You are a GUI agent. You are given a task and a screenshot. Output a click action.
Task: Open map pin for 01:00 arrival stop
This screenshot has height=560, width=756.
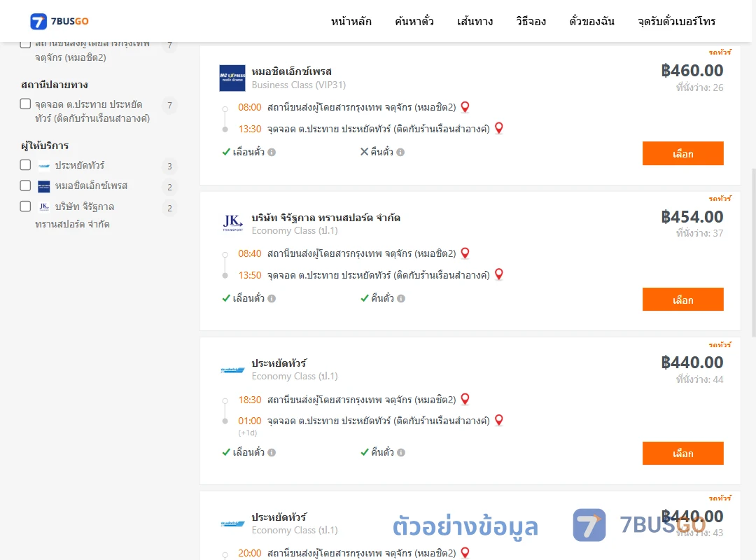click(x=499, y=420)
